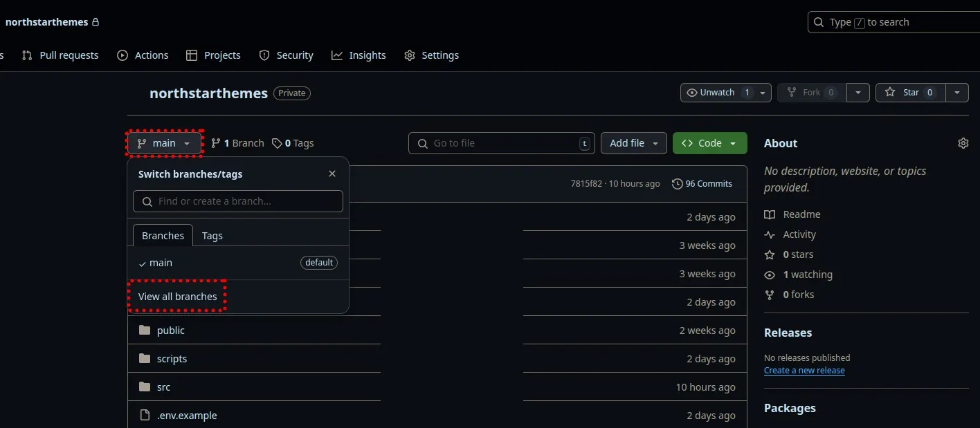Switch to the Tags tab in popup
The image size is (980, 428).
[212, 236]
